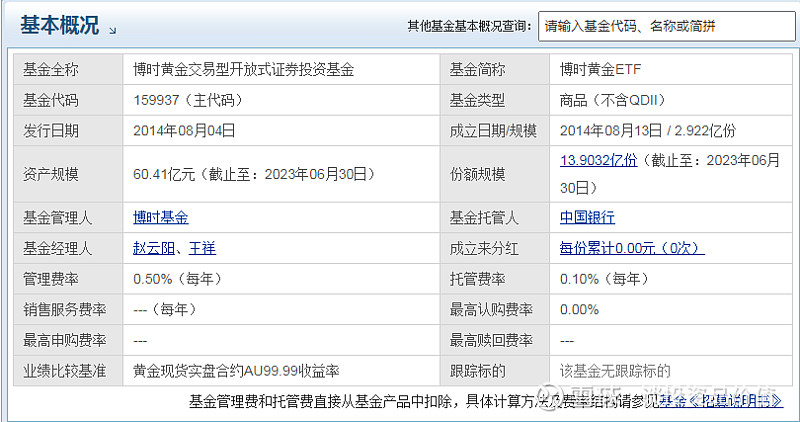Viewport: 800px width, 422px height.
Task: Click the fund code search input box
Action: [662, 26]
